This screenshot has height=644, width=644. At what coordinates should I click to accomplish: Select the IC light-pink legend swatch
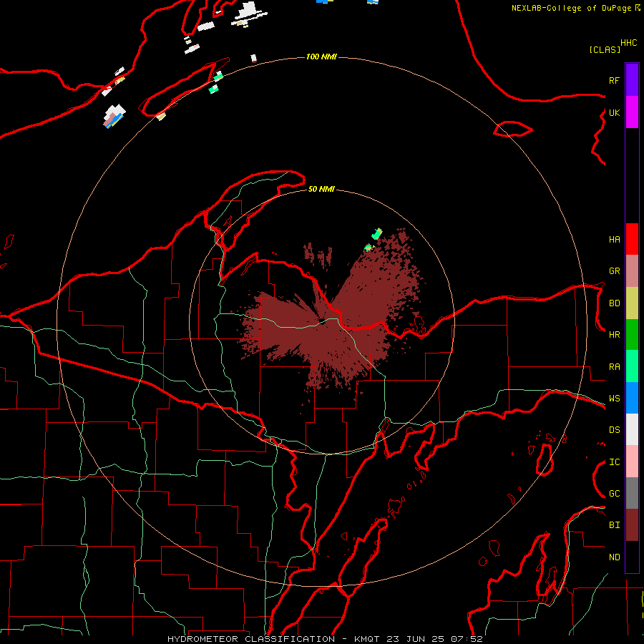point(632,462)
